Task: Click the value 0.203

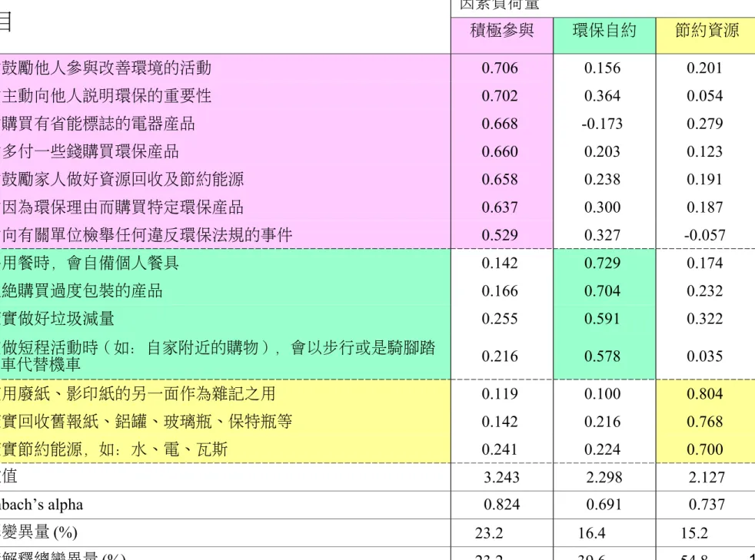Action: click(x=602, y=151)
